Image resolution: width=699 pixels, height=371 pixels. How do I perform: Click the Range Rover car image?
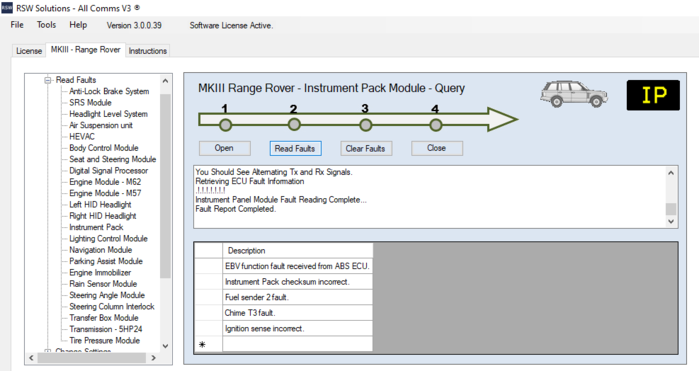tap(574, 94)
